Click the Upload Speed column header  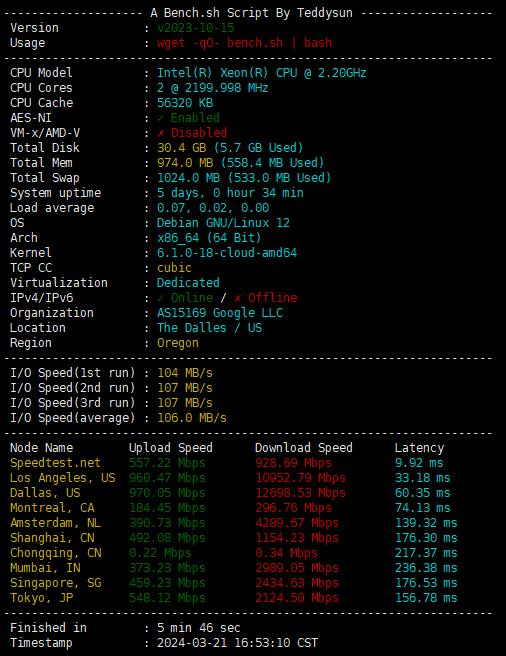171,448
